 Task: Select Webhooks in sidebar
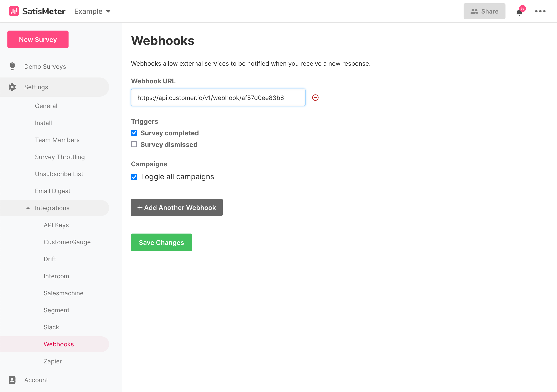[x=55, y=344]
